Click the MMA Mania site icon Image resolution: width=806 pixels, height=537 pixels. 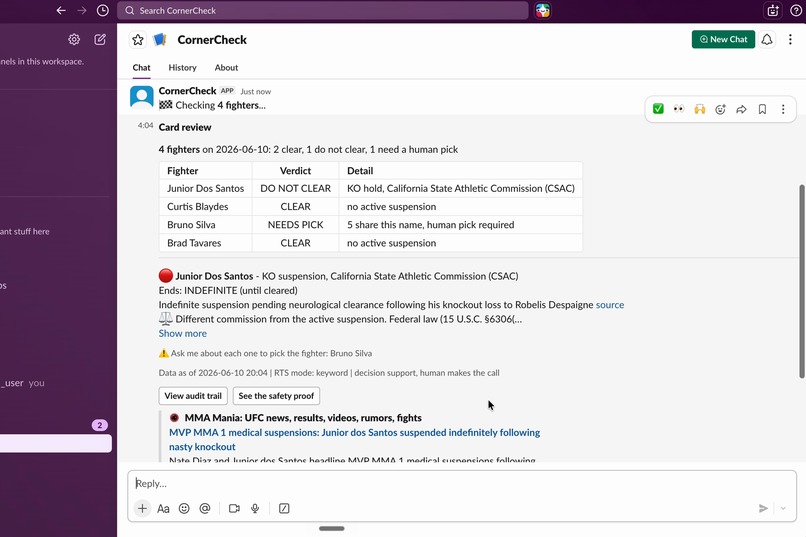point(174,418)
